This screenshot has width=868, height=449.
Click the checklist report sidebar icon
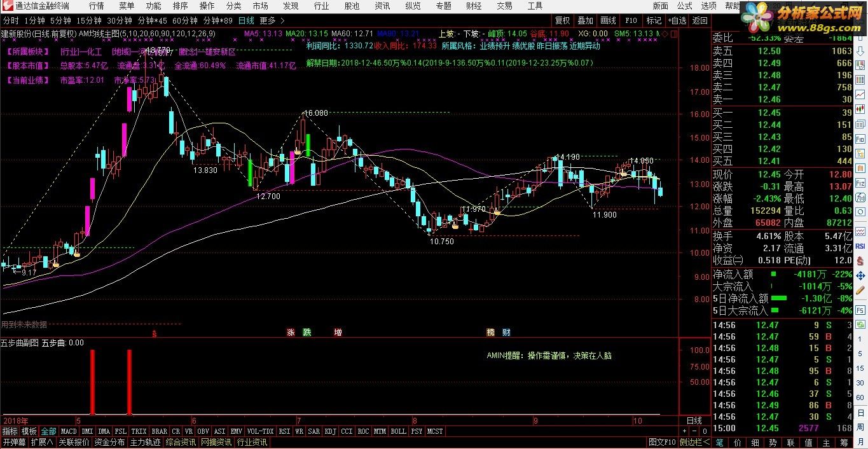click(860, 65)
